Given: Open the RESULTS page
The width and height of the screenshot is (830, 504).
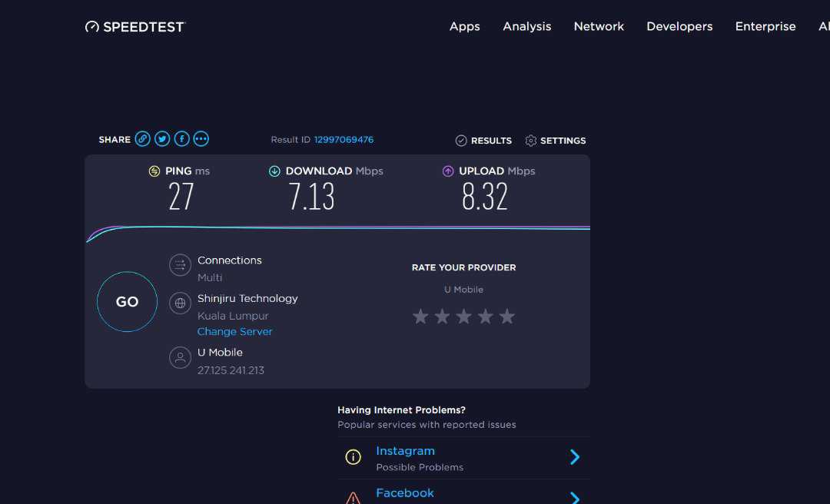Looking at the screenshot, I should point(491,141).
